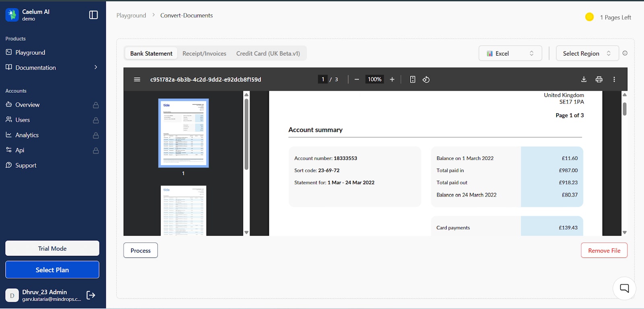Click the user avatar with letter D

pos(12,295)
